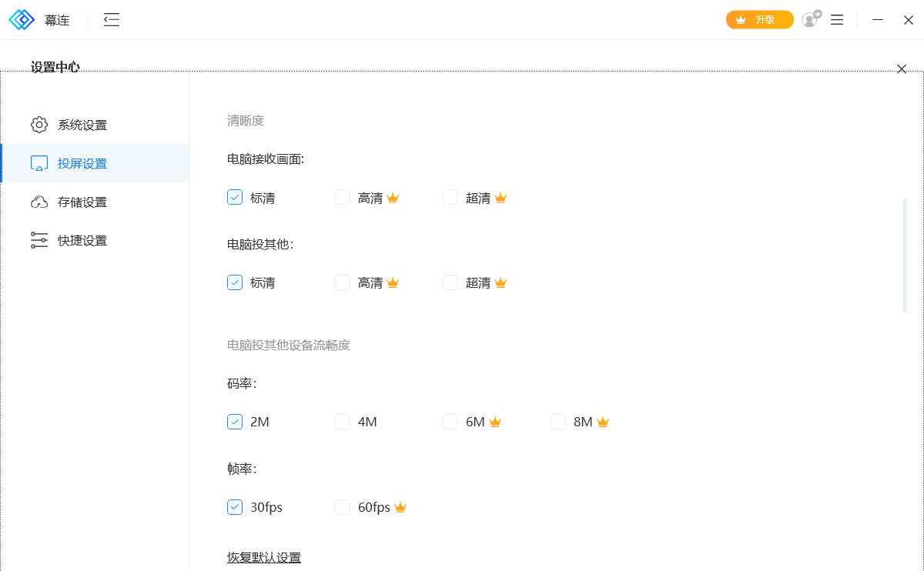Viewport: 924px width, 571px height.
Task: Close the 设置中心 settings panel
Action: pos(902,69)
